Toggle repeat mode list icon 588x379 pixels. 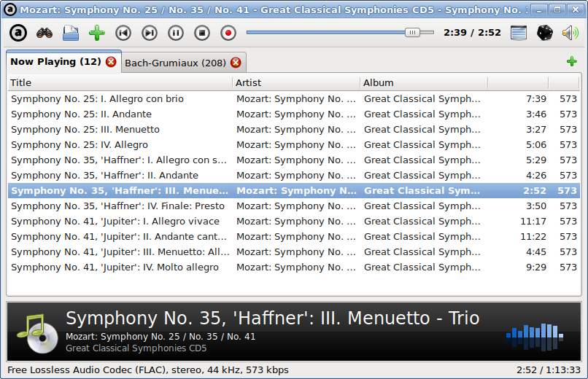pos(519,33)
